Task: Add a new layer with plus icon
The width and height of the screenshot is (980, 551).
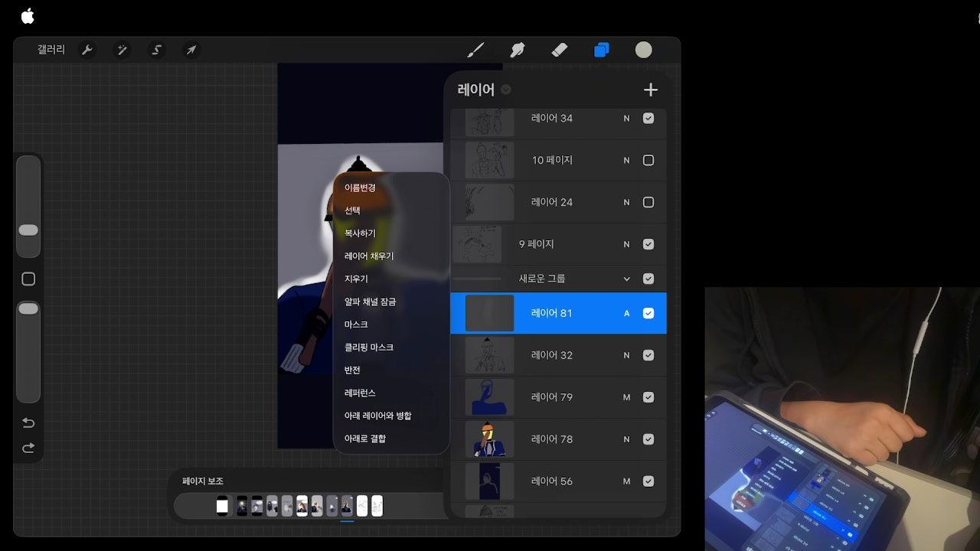Action: (651, 90)
